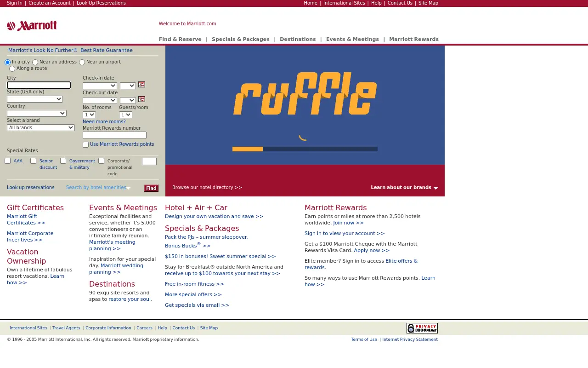This screenshot has height=368, width=588.
Task: Check the Senior discount checkbox
Action: coord(34,161)
